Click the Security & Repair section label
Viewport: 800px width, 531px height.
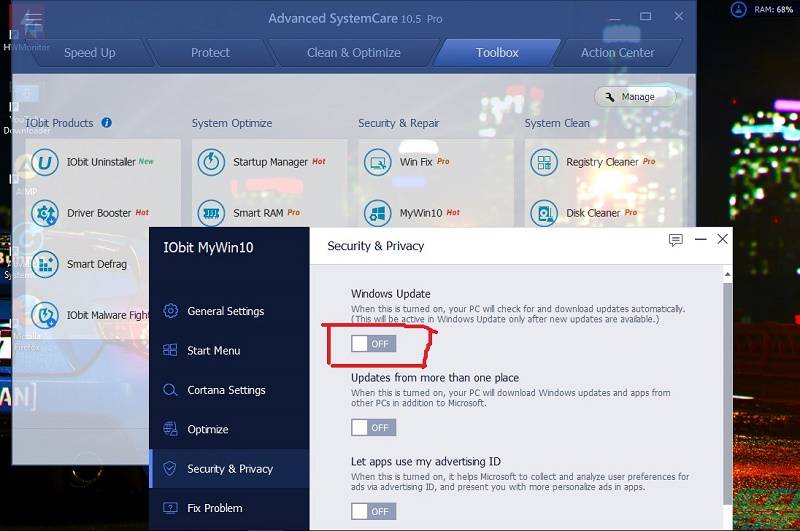coord(398,123)
